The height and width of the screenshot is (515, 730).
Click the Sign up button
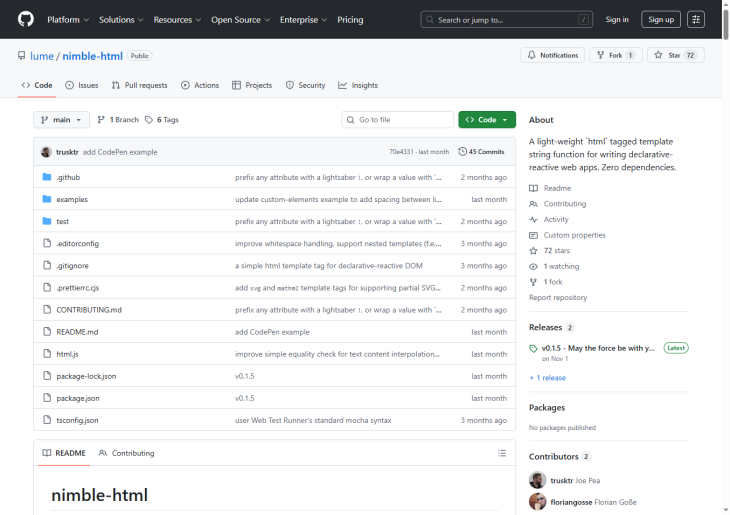pos(660,19)
